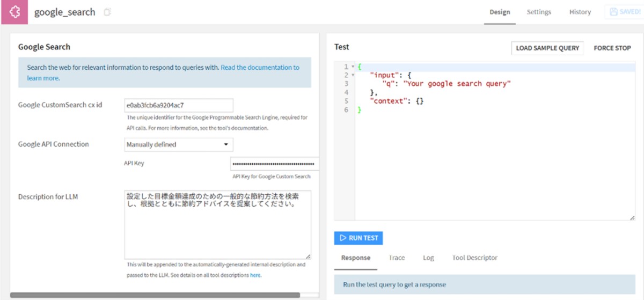Viewport: 644px width, 300px height.
Task: Select the Response tab
Action: click(x=356, y=258)
